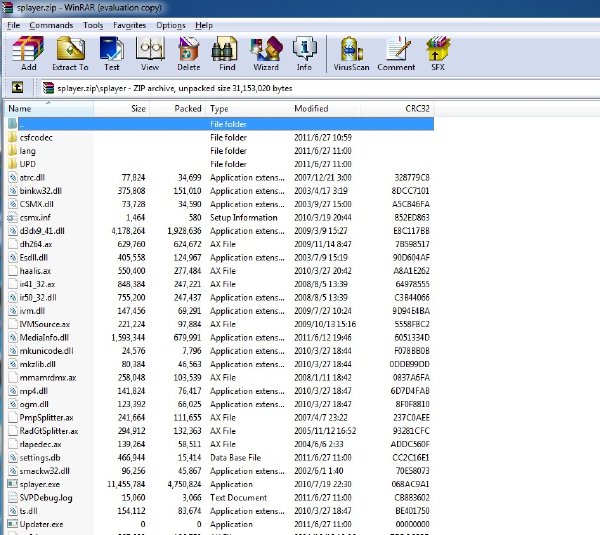
Task: Open the View file tool
Action: tap(150, 49)
